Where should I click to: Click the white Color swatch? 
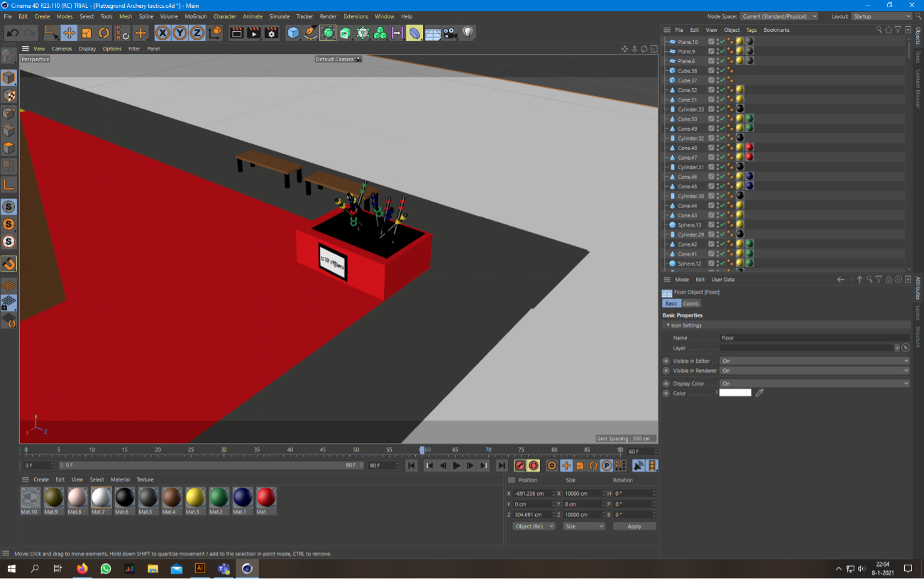[x=735, y=393]
